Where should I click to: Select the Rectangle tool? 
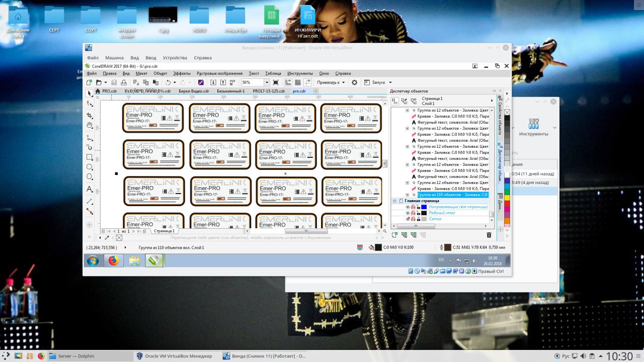point(90,157)
